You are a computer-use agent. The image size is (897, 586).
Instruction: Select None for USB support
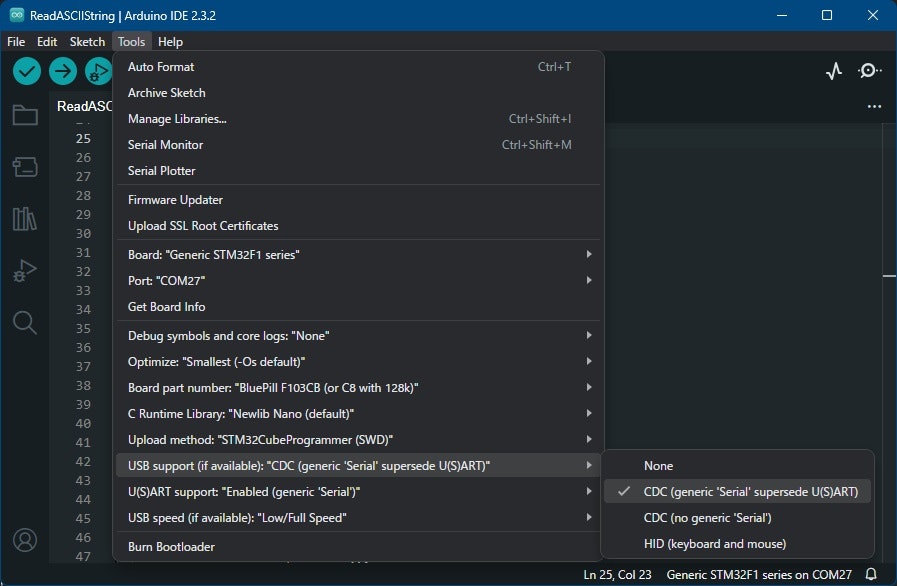click(737, 466)
